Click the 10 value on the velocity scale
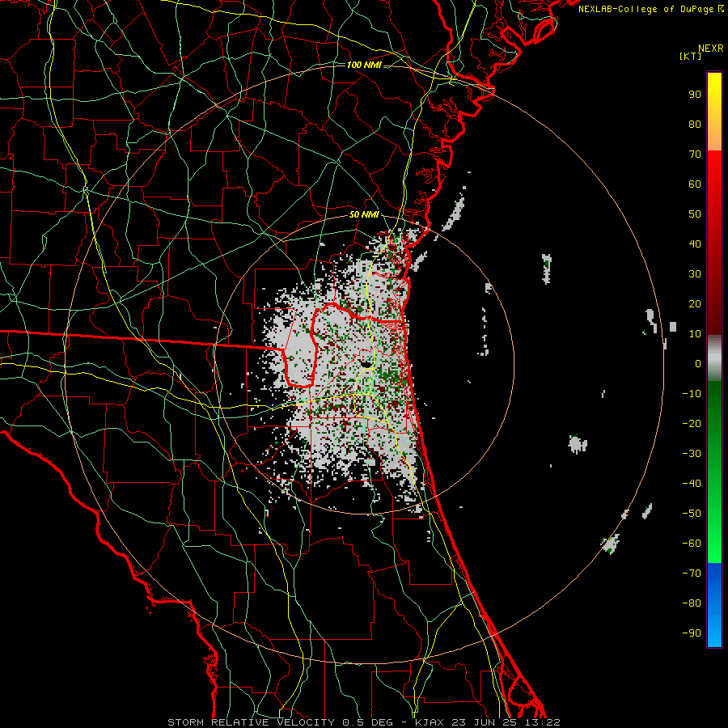The height and width of the screenshot is (728, 728). coord(695,334)
